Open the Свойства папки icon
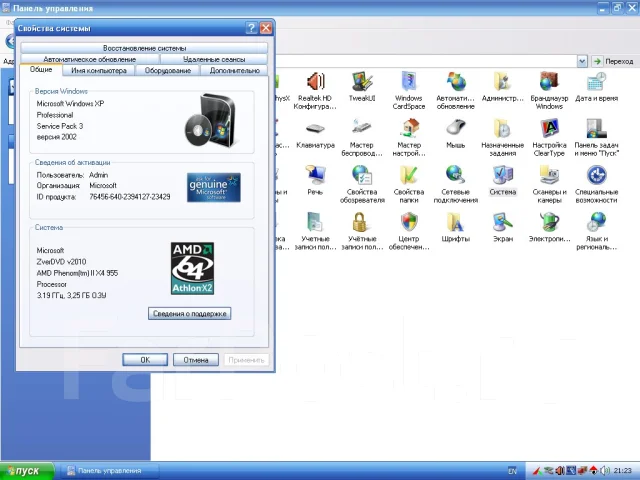This screenshot has height=480, width=640. pyautogui.click(x=409, y=184)
